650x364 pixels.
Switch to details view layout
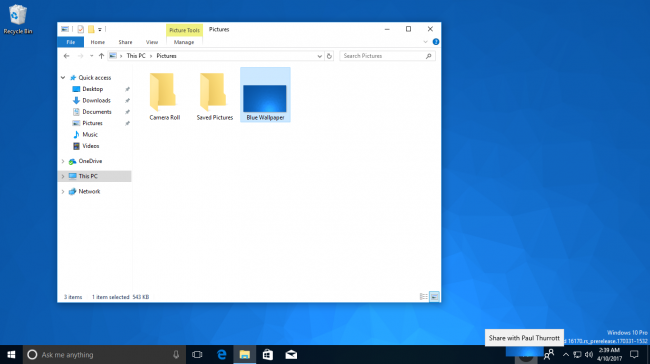pos(424,297)
